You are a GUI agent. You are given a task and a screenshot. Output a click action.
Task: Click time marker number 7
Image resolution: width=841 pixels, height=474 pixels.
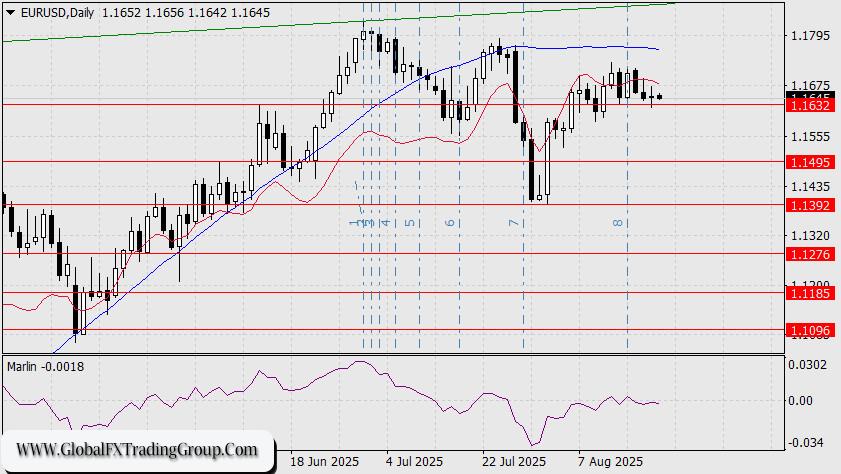coord(512,223)
